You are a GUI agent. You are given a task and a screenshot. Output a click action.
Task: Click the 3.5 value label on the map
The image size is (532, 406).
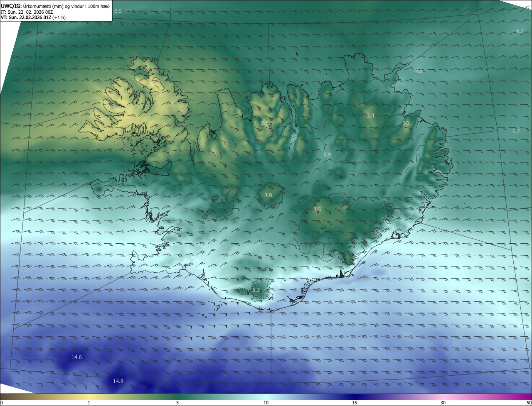tap(317, 210)
